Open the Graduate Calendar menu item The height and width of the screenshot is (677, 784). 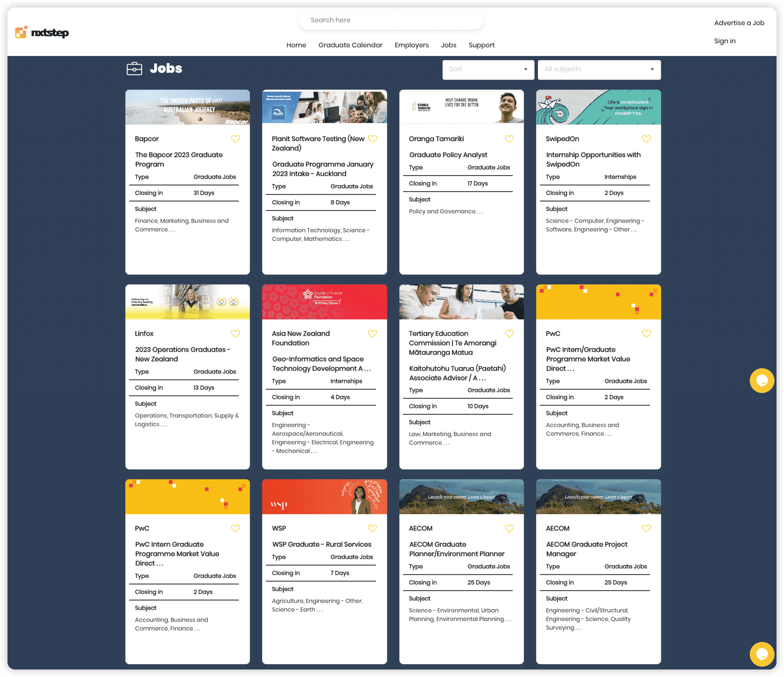pyautogui.click(x=350, y=45)
